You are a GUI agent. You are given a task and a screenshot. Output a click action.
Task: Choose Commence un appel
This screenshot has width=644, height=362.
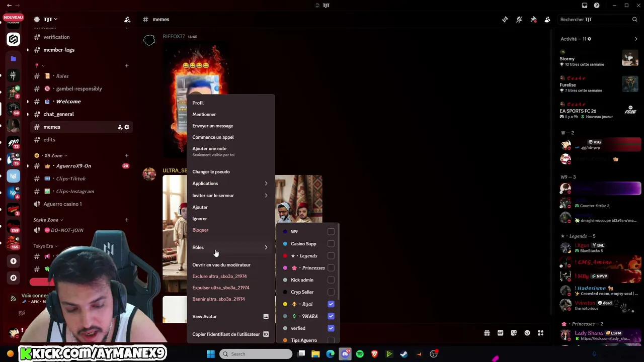[230, 137]
